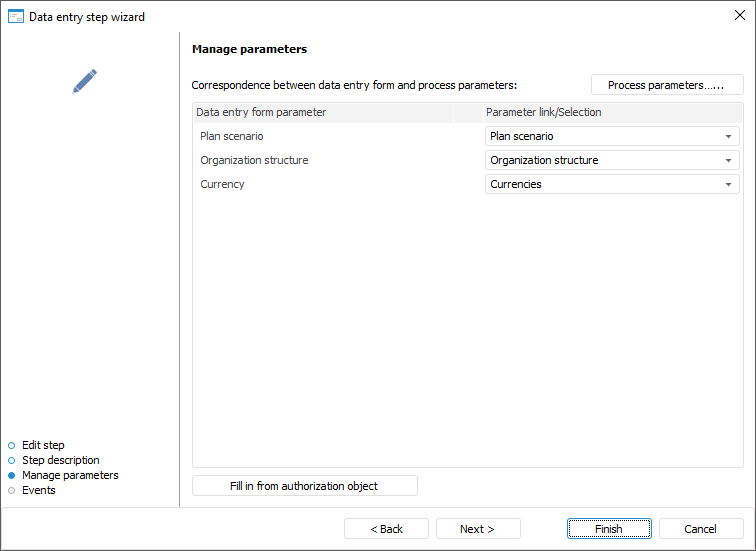
Task: Click the wizard window title icon
Action: click(x=16, y=16)
